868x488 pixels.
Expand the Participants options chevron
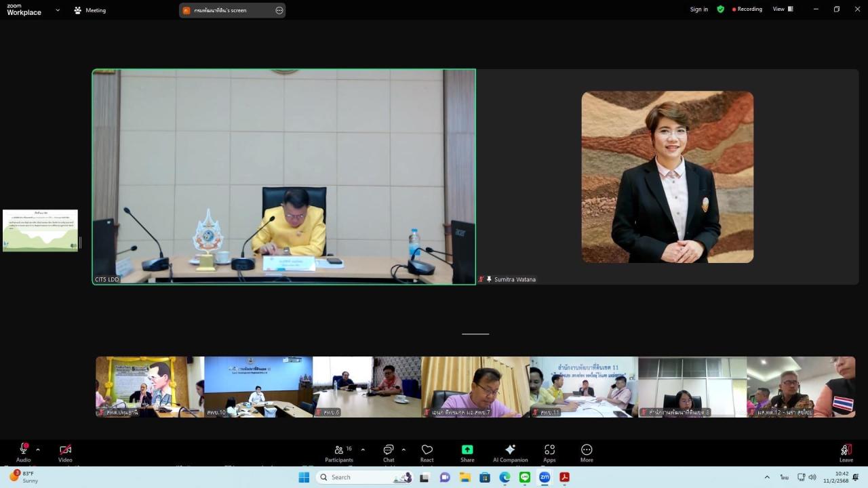click(x=363, y=449)
